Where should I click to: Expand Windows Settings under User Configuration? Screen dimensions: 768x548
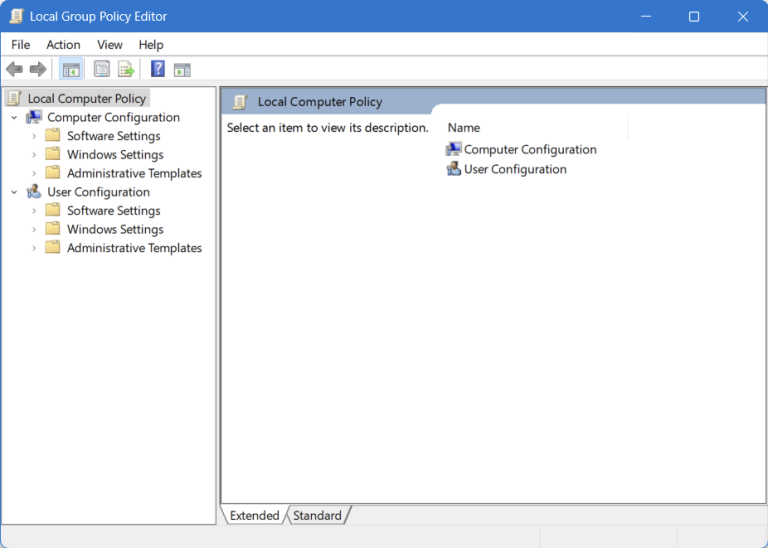34,229
